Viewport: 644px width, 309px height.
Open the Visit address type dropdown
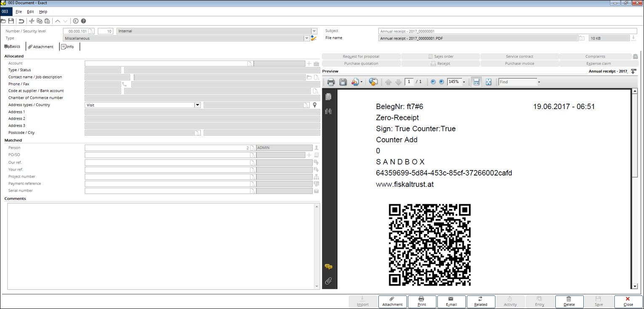point(197,105)
